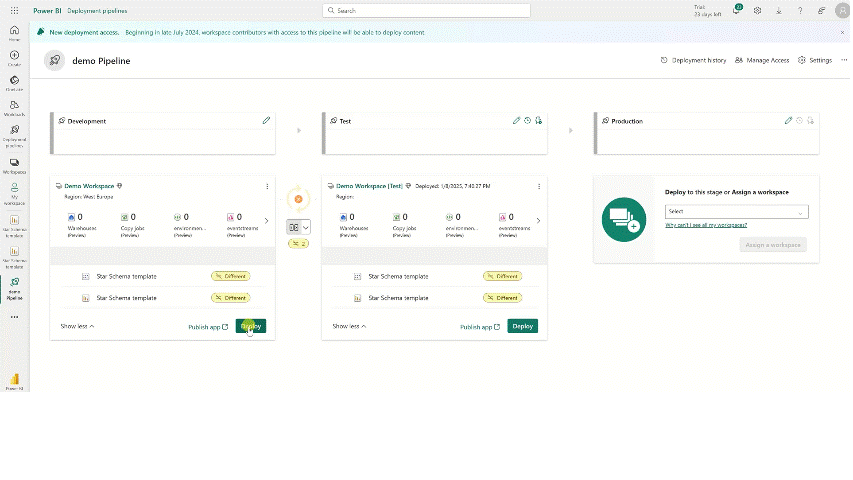Viewport: 853px width, 480px height.
Task: Open the notifications bell icon
Action: pos(736,10)
